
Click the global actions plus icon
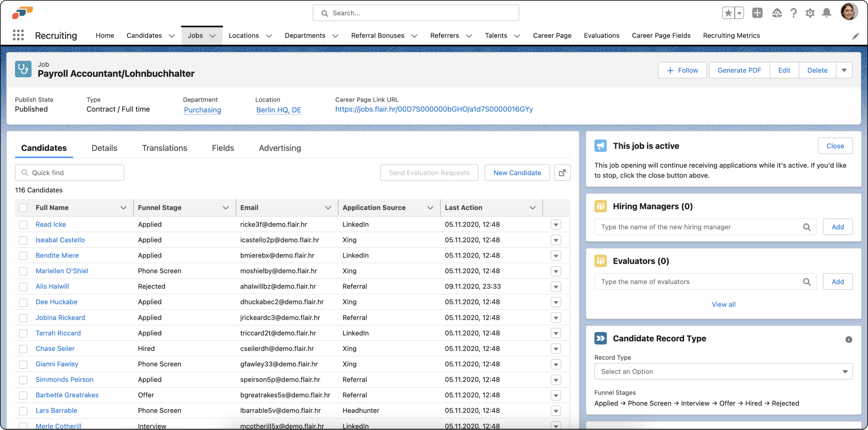point(757,13)
